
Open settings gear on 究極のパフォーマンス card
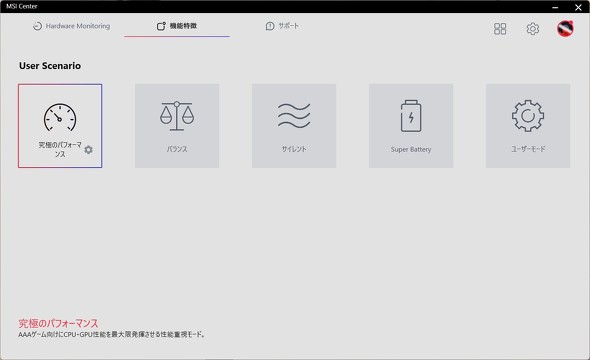coord(88,150)
